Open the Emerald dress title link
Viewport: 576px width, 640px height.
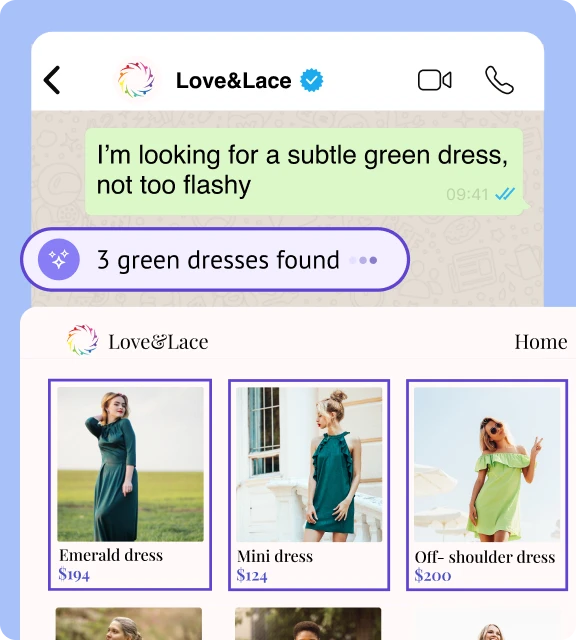pos(111,555)
